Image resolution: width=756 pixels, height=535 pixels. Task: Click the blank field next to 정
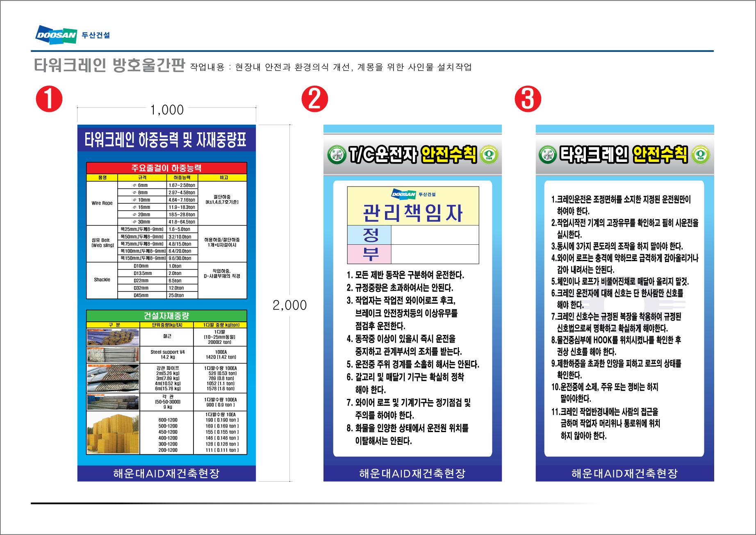[435, 235]
